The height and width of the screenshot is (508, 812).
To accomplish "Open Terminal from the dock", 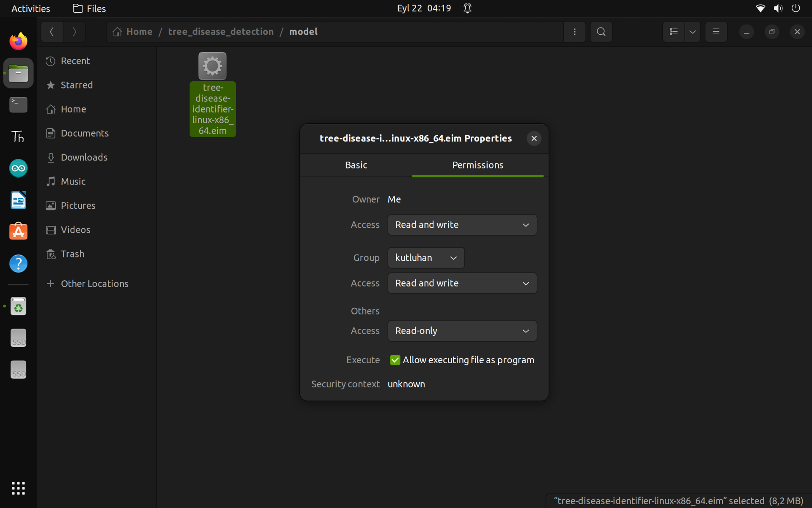I will (18, 105).
